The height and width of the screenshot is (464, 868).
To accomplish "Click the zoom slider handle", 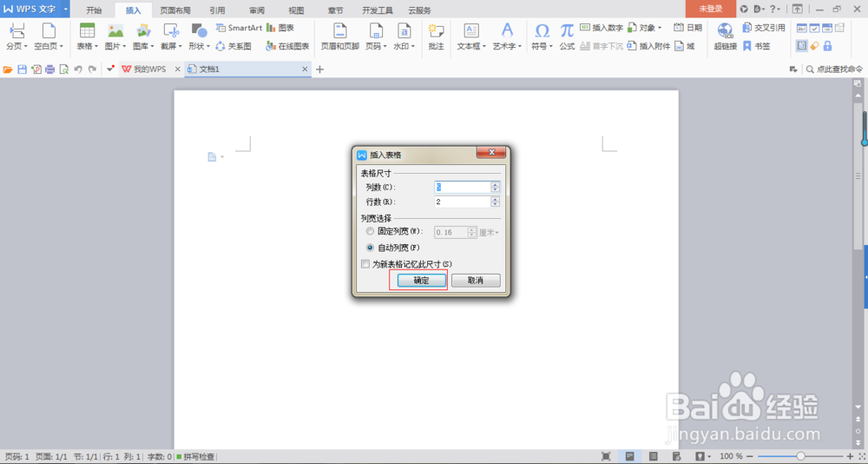I will click(800, 456).
